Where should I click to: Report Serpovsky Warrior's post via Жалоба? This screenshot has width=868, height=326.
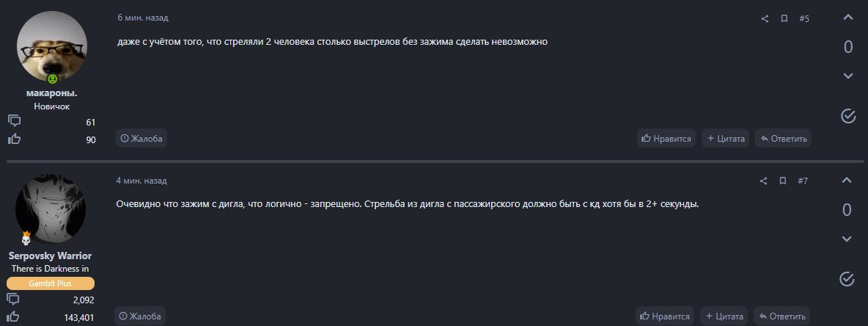point(141,316)
